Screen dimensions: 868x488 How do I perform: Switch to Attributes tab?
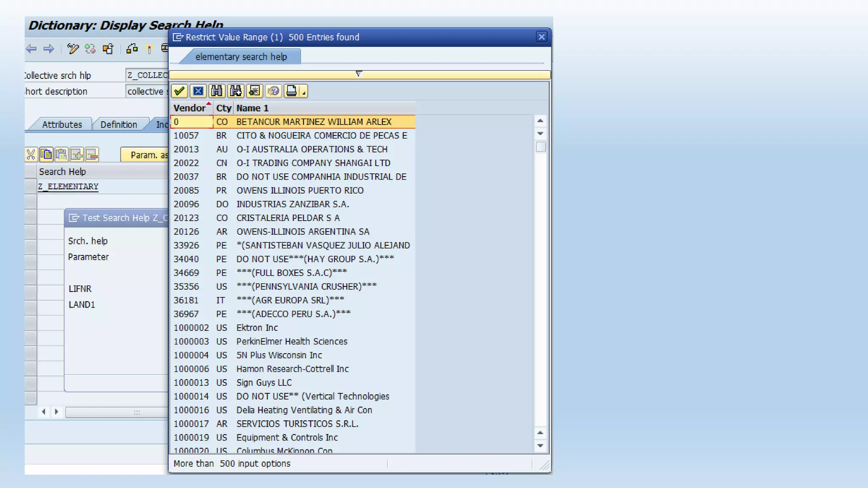tap(62, 125)
